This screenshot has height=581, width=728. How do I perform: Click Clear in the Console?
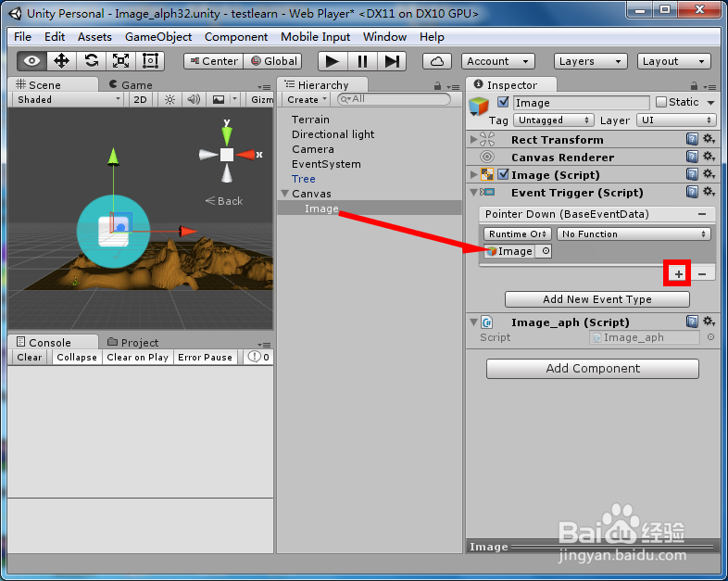(30, 357)
